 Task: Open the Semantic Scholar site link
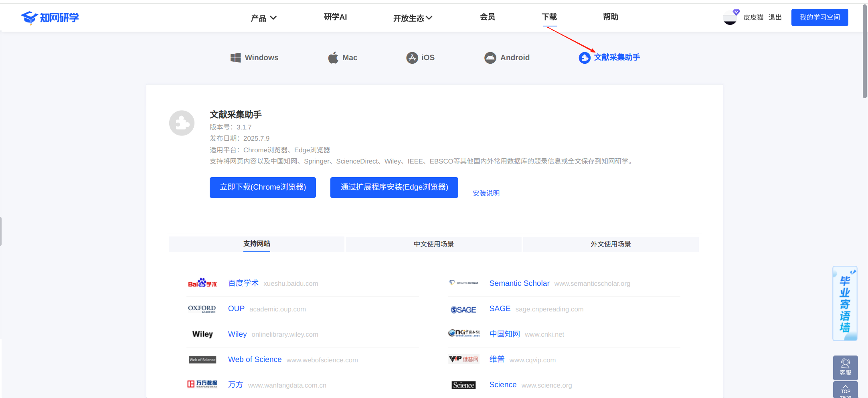(x=519, y=283)
